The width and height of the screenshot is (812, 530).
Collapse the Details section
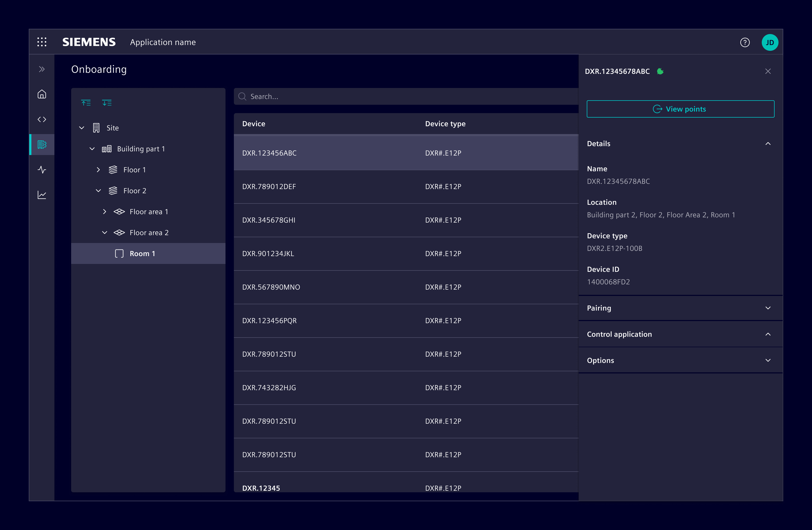click(768, 144)
